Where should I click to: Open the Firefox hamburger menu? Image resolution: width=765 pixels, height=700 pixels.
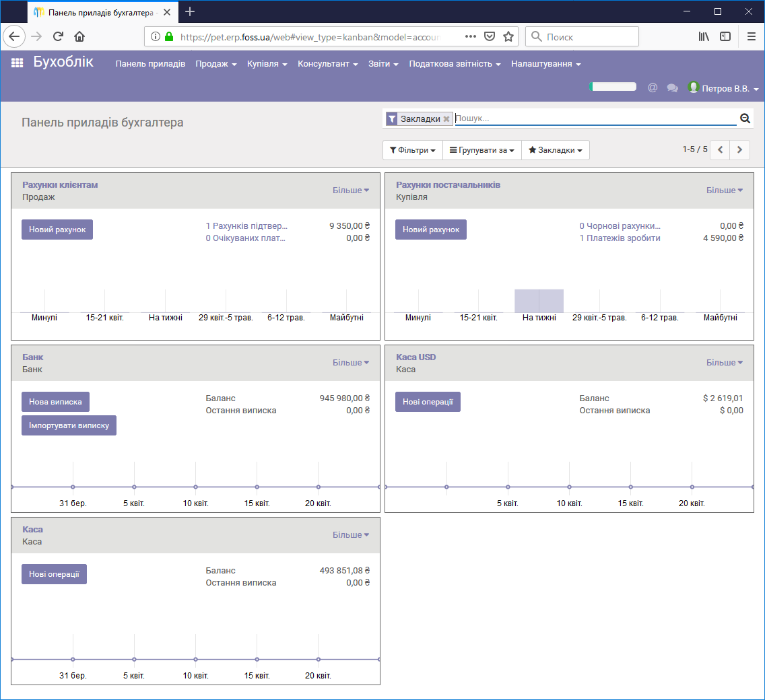[752, 36]
